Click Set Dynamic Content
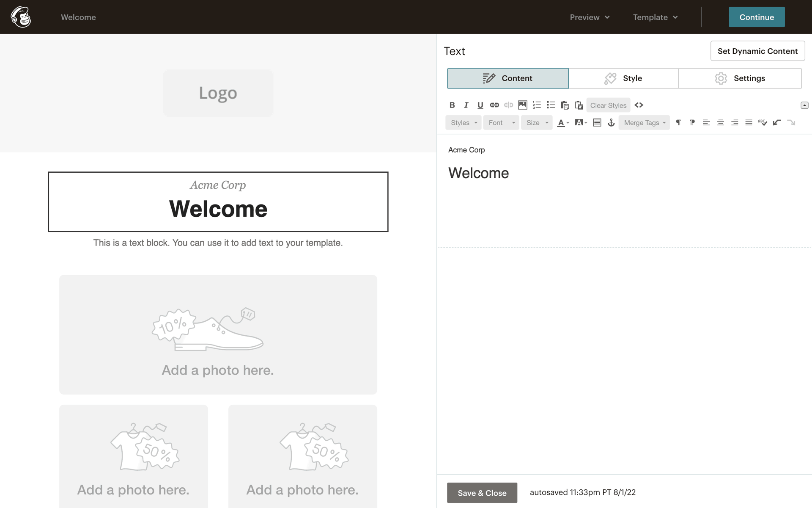The height and width of the screenshot is (508, 812). coord(757,51)
